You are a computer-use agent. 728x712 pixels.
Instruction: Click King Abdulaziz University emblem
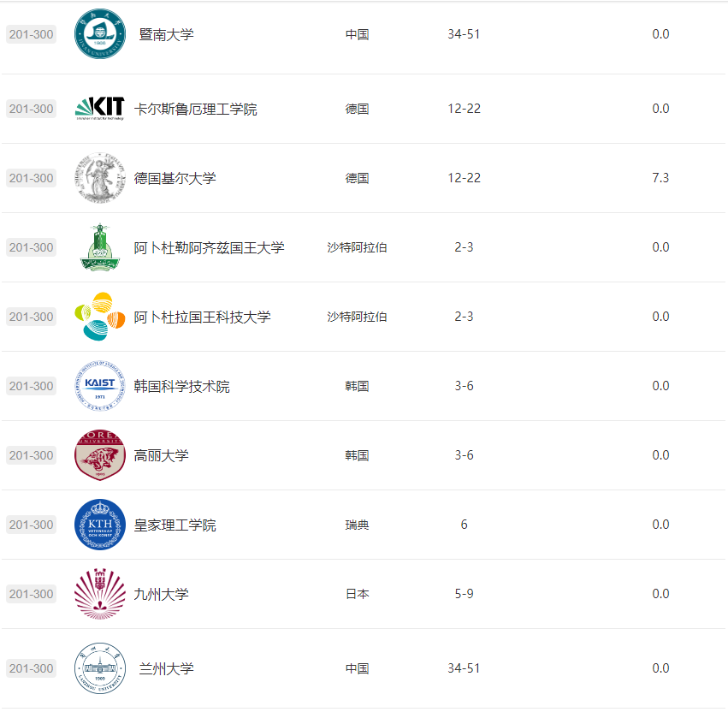coord(100,248)
